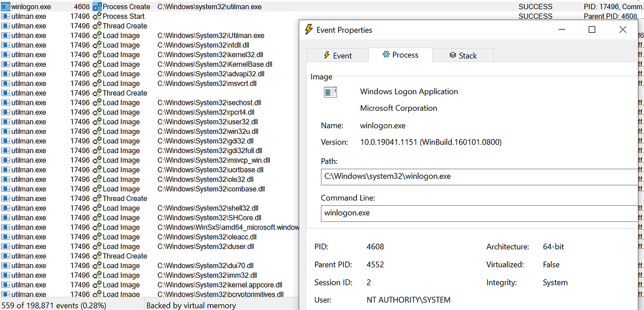
Task: Click the Windows Logon Application image icon
Action: point(330,91)
